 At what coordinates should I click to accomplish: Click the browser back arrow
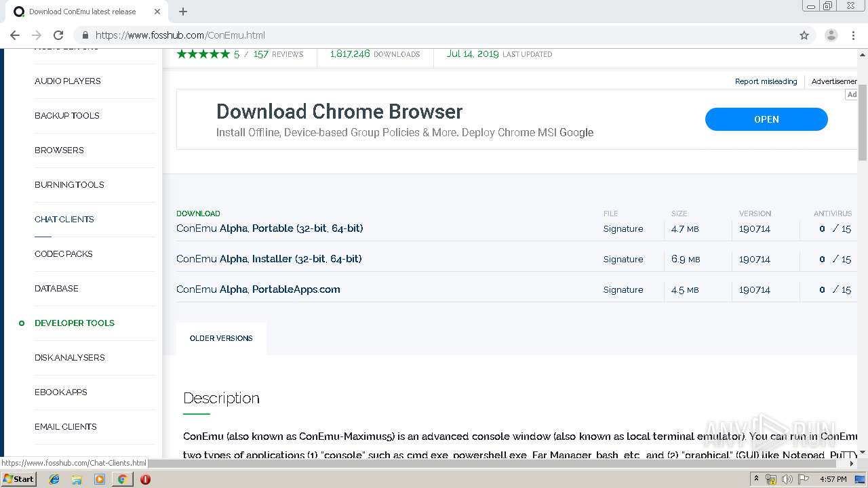point(15,35)
